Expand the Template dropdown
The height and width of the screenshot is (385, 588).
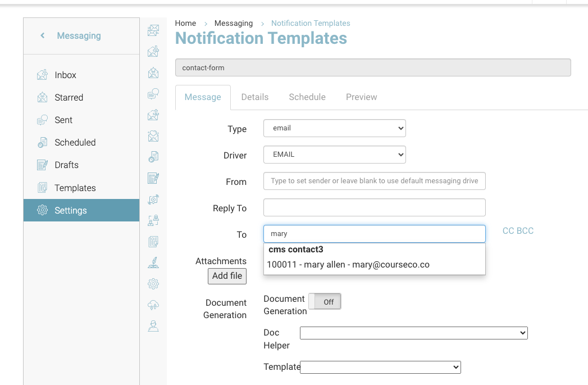[380, 367]
